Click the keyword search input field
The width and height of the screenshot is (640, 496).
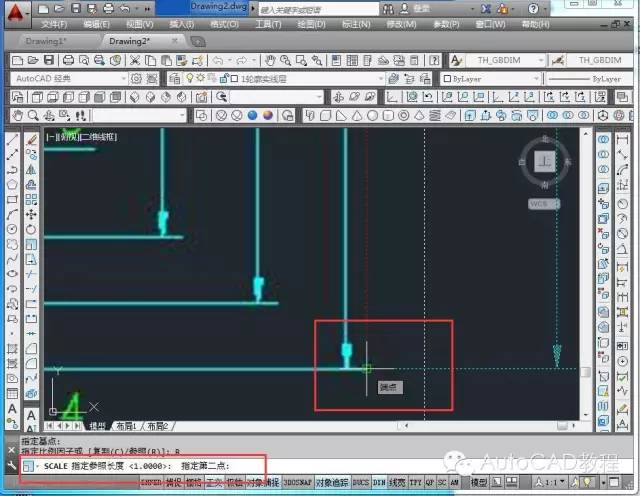pos(318,9)
